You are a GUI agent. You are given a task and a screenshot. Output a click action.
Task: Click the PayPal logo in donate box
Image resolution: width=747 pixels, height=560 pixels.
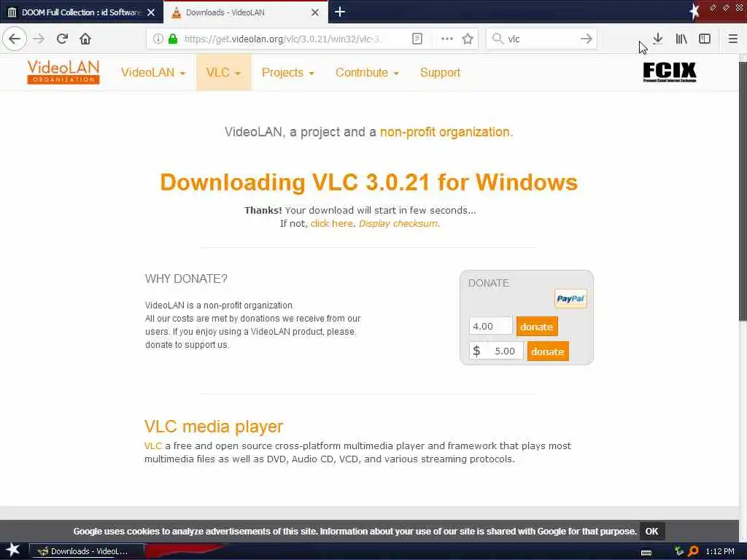(x=570, y=299)
